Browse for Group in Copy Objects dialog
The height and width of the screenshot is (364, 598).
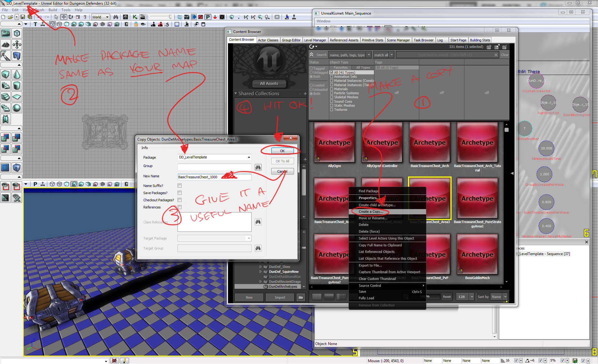coord(258,167)
